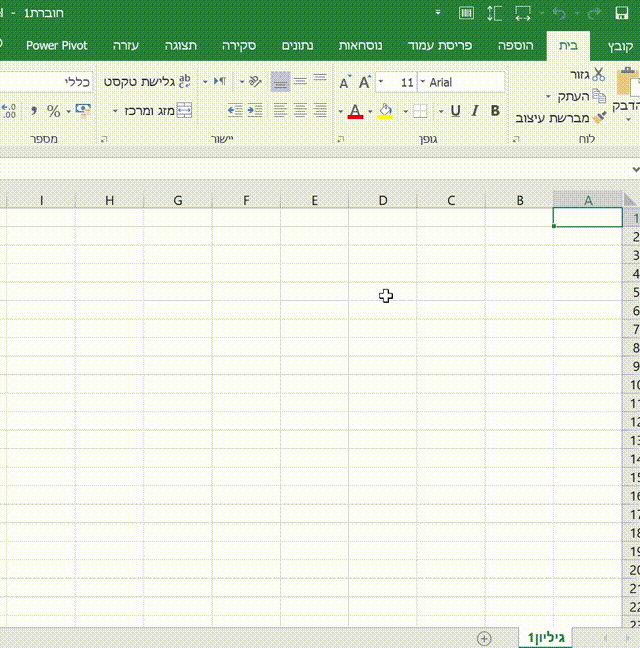Open the Underline style dropdown arrow

[441, 111]
